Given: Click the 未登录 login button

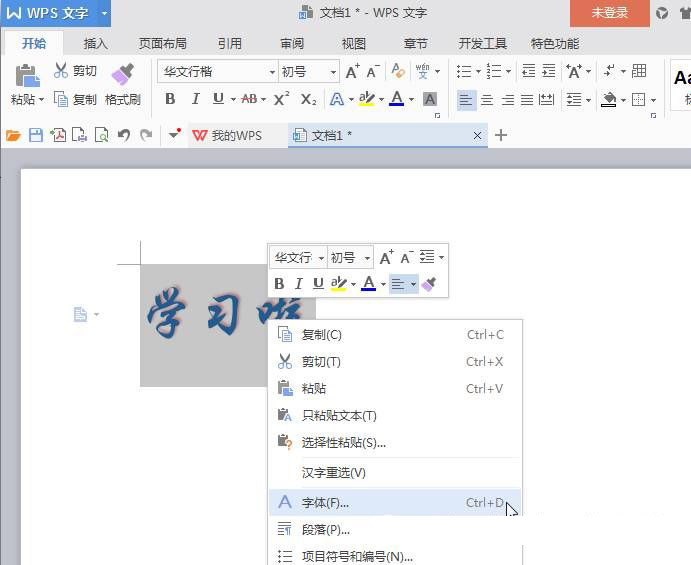Looking at the screenshot, I should (x=609, y=13).
